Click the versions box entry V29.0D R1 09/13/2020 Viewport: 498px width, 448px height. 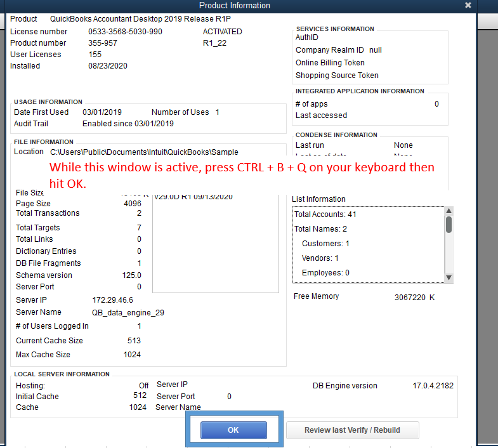(193, 197)
